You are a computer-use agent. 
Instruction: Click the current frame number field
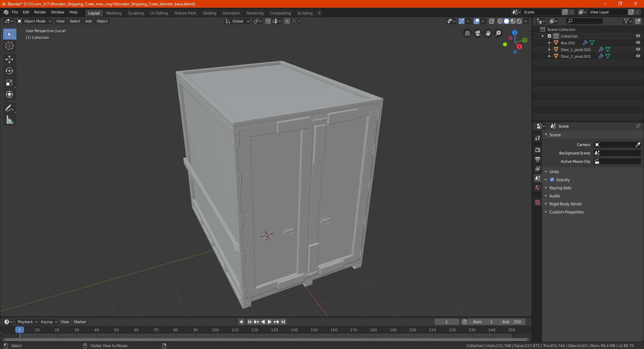pos(446,322)
